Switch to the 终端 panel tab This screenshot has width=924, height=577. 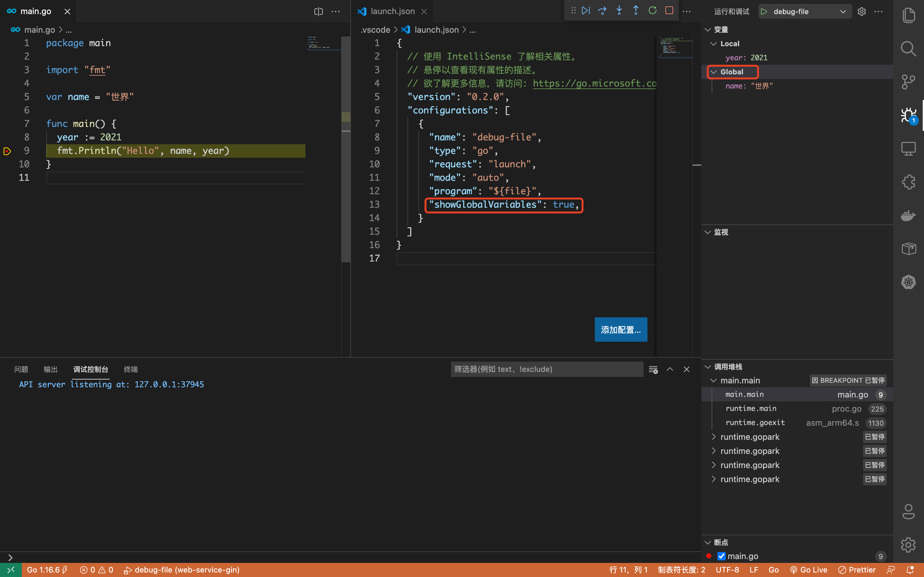tap(131, 369)
